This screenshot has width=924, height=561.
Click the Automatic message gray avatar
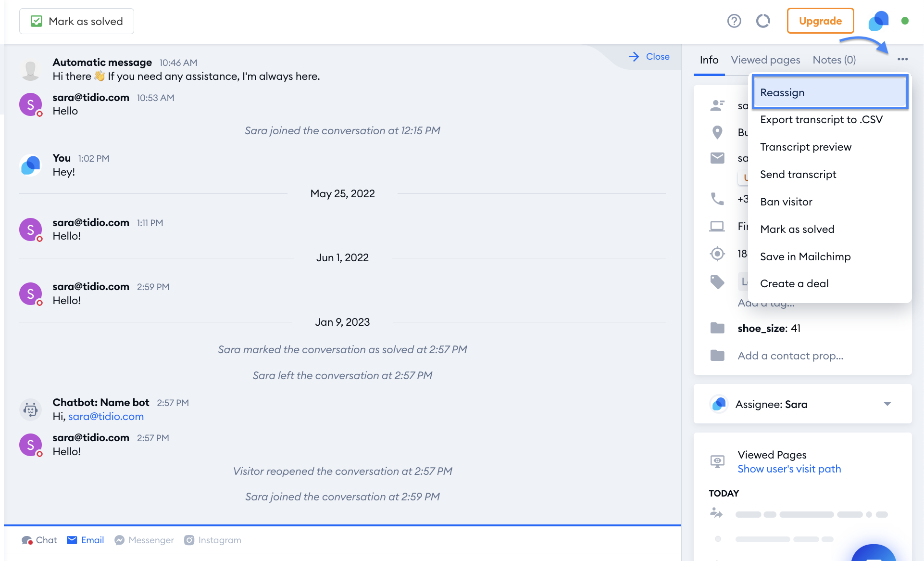point(30,70)
